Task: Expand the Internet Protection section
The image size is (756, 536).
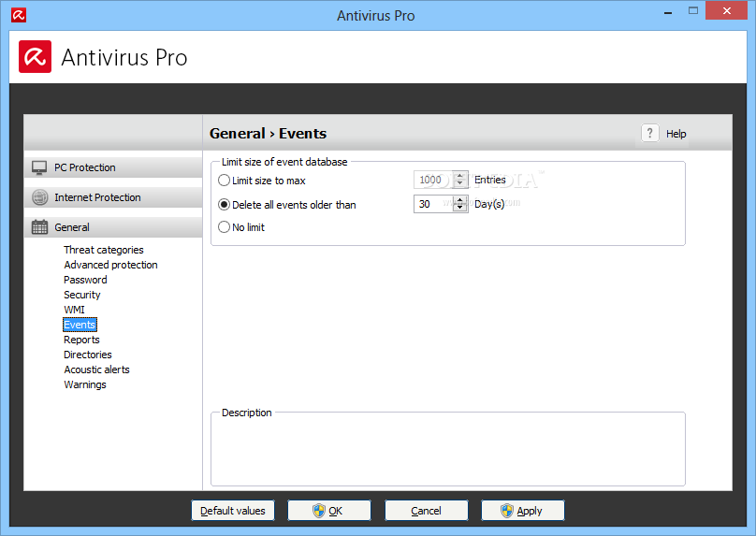Action: tap(113, 197)
